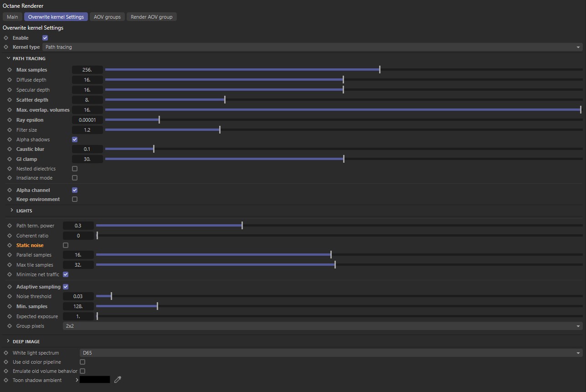586x392 pixels.
Task: Click the Ray epsilon value field
Action: [87, 120]
